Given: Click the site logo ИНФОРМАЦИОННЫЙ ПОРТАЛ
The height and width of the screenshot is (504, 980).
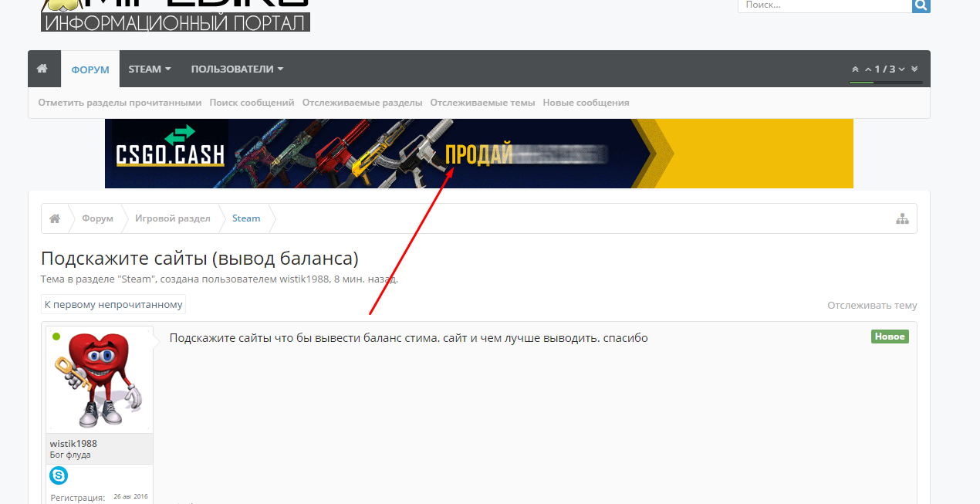Looking at the screenshot, I should click(x=175, y=15).
